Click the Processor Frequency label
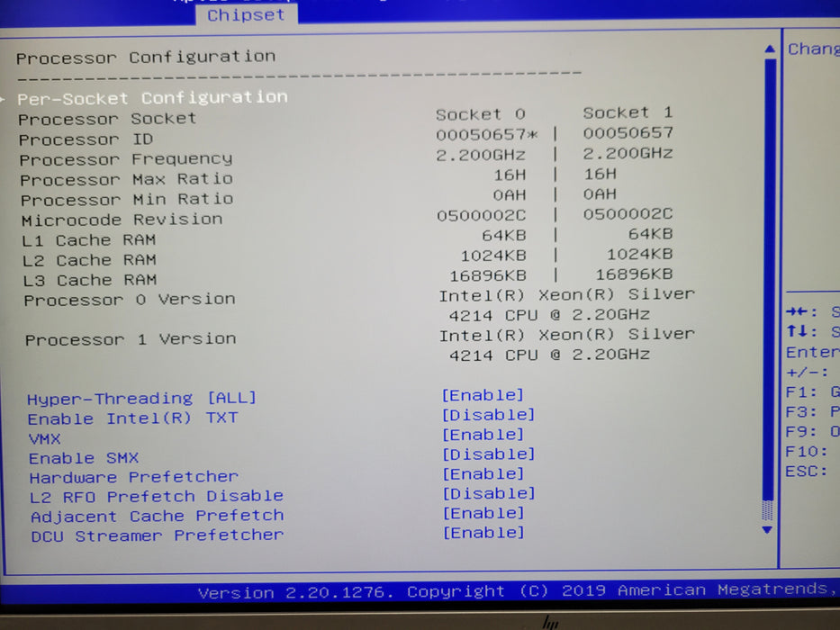Screen dimensions: 840x630 point(126,159)
